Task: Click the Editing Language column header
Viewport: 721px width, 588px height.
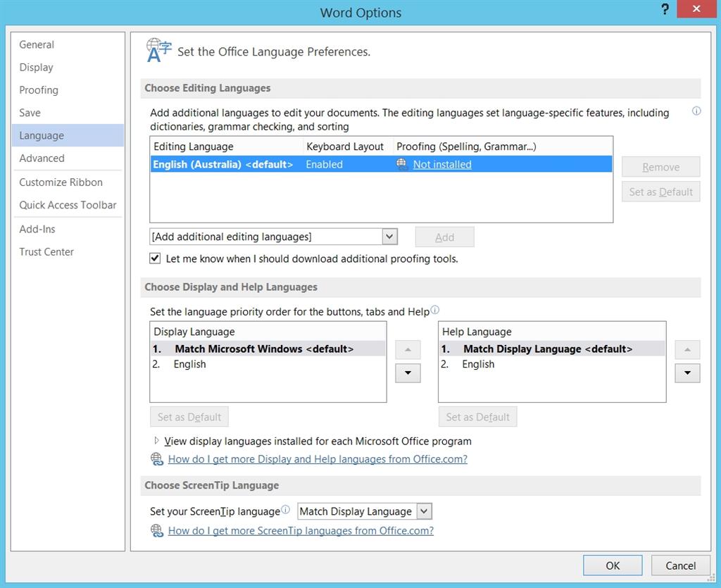Action: tap(227, 146)
